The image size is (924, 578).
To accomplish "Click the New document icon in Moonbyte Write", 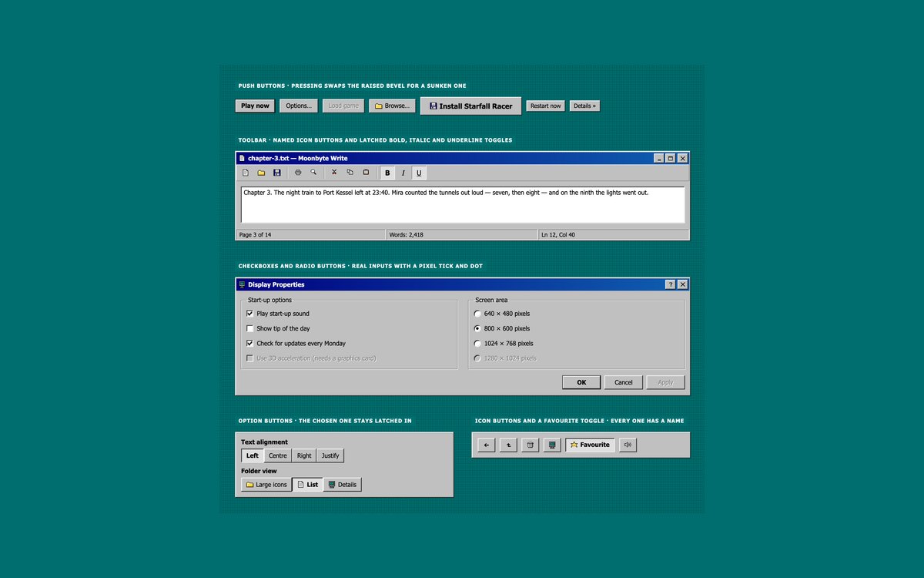I will coord(246,173).
